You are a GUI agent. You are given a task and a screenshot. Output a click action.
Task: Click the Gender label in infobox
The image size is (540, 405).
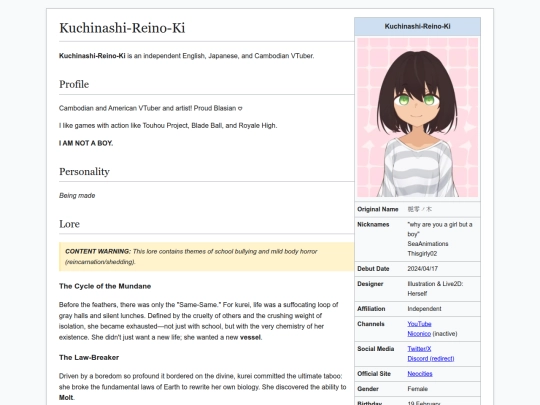(368, 389)
